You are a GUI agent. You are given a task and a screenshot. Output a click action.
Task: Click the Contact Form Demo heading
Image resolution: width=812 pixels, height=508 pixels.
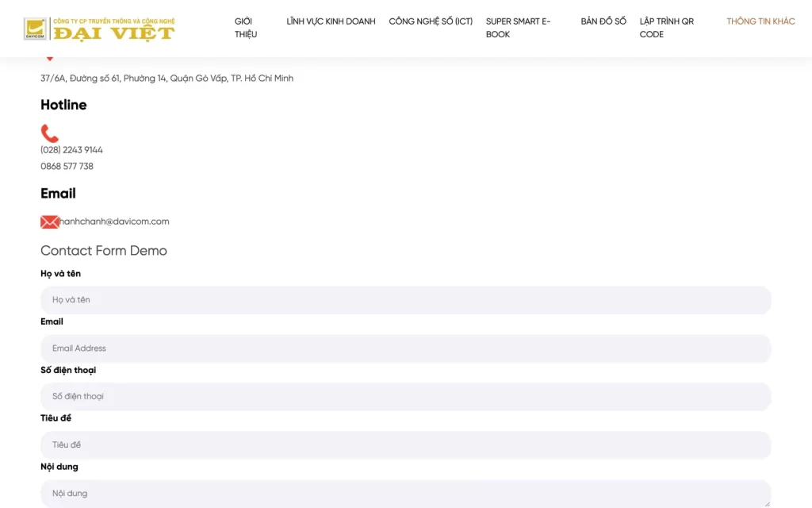tap(104, 250)
